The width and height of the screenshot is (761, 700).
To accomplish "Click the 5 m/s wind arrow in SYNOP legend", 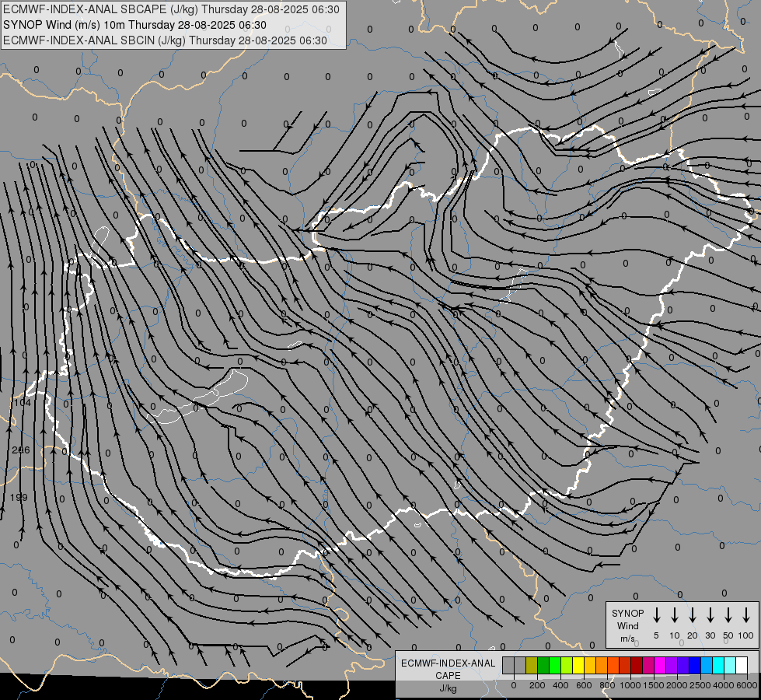I will click(656, 614).
